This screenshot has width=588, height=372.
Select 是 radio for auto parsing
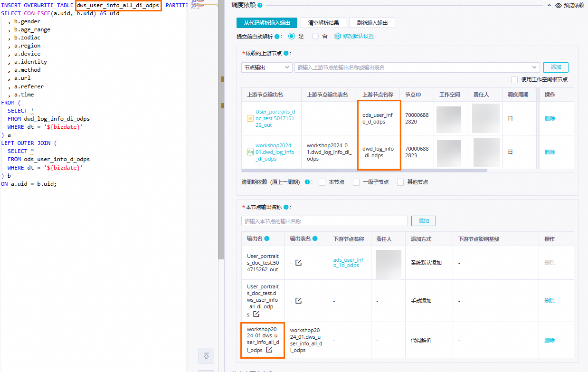(x=292, y=36)
